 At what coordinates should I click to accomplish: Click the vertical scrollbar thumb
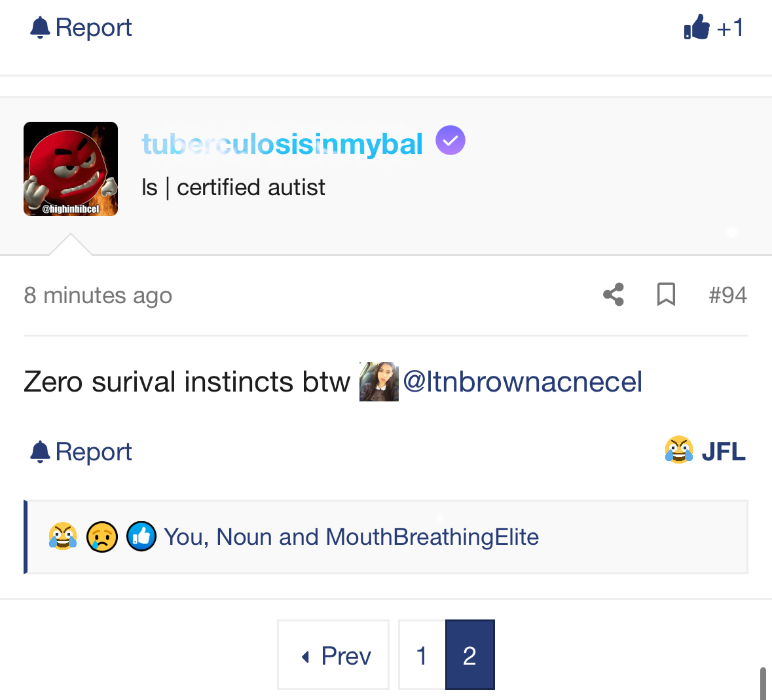point(763,683)
